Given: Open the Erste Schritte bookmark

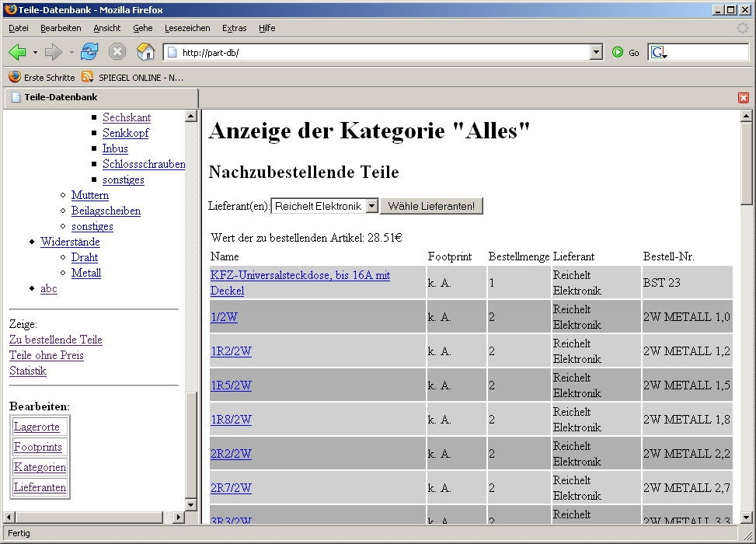Looking at the screenshot, I should pyautogui.click(x=42, y=77).
